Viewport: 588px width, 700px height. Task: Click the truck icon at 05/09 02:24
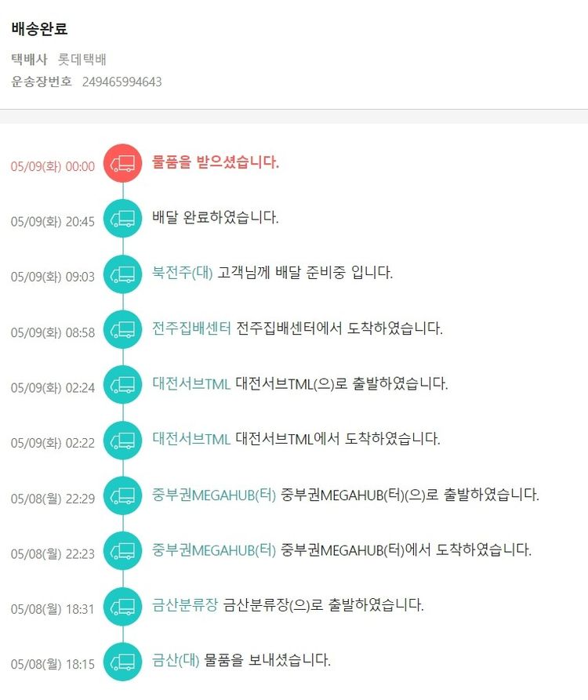(x=123, y=384)
